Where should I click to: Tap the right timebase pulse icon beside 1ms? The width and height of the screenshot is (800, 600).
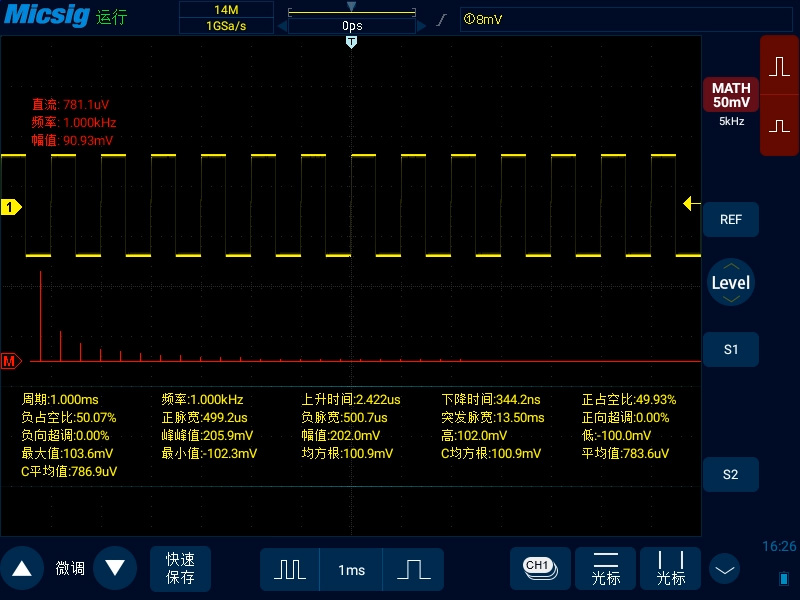(413, 569)
